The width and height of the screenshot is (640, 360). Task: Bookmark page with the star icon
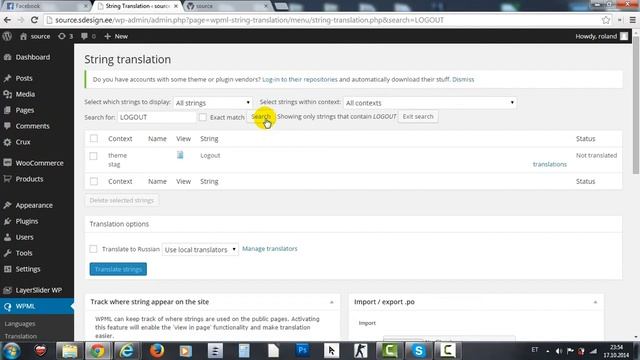(x=606, y=20)
